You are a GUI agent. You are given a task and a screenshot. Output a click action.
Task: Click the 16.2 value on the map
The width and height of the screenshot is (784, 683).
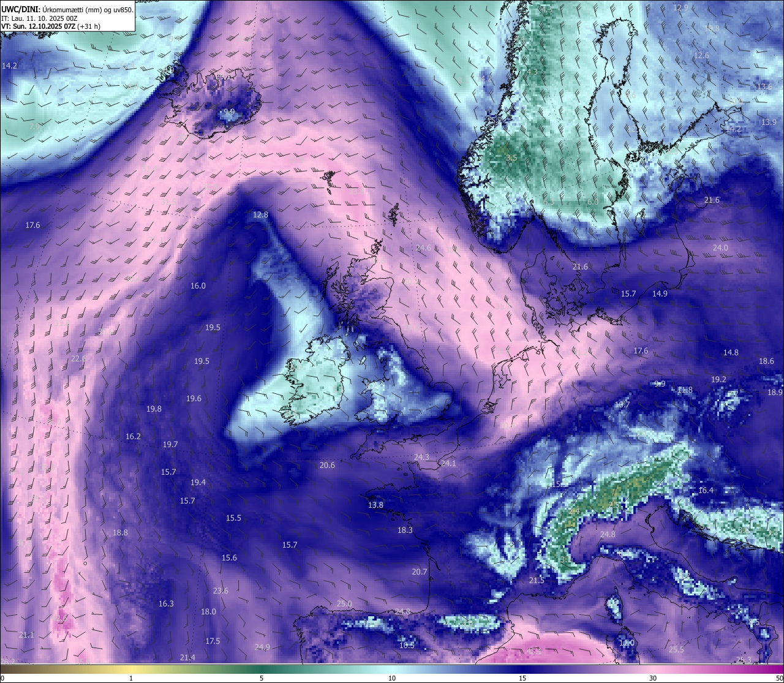(133, 437)
